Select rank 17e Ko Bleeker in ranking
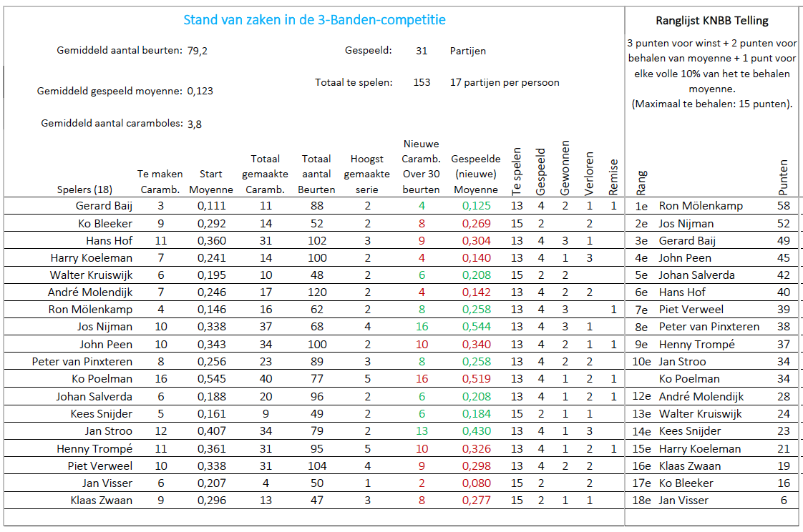 673,483
